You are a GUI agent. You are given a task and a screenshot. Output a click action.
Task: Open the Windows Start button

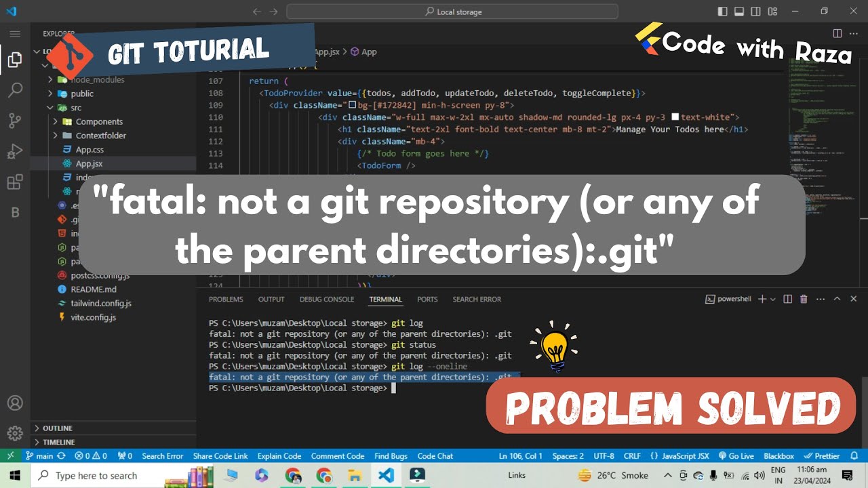15,475
